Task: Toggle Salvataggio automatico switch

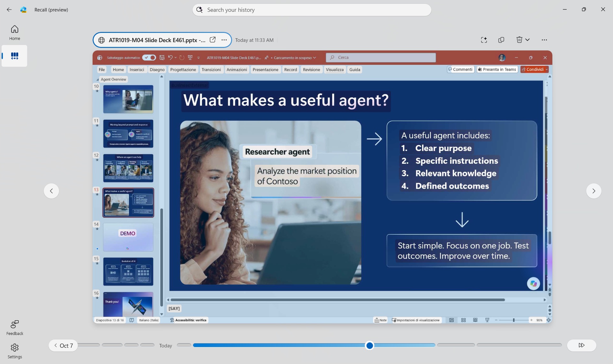Action: click(149, 57)
